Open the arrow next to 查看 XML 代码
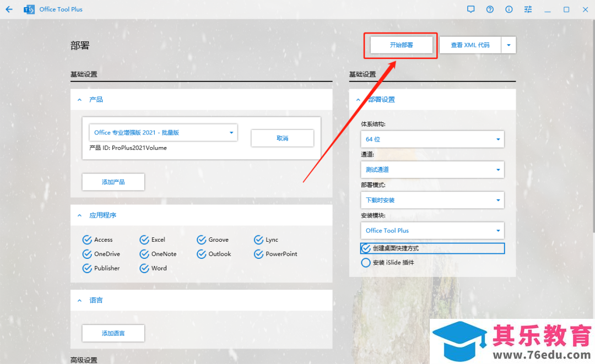 pos(509,45)
